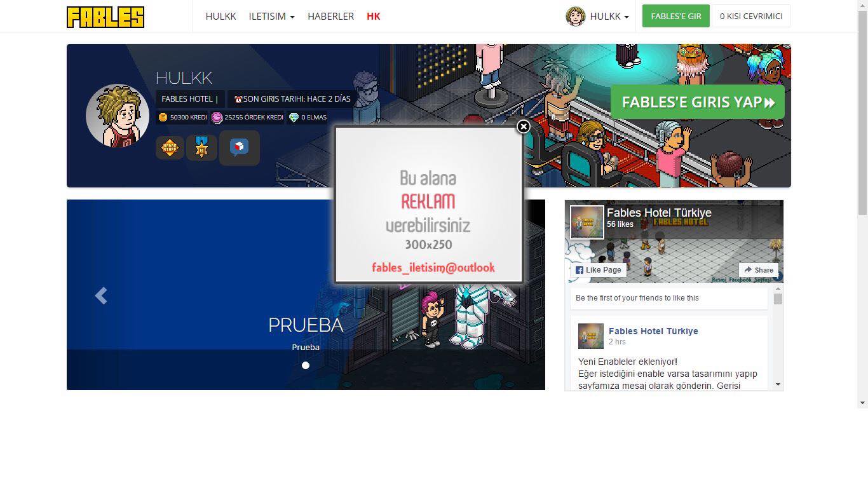Click the pink duck credits icon
Viewport: 868px width, 488px height.
point(217,118)
